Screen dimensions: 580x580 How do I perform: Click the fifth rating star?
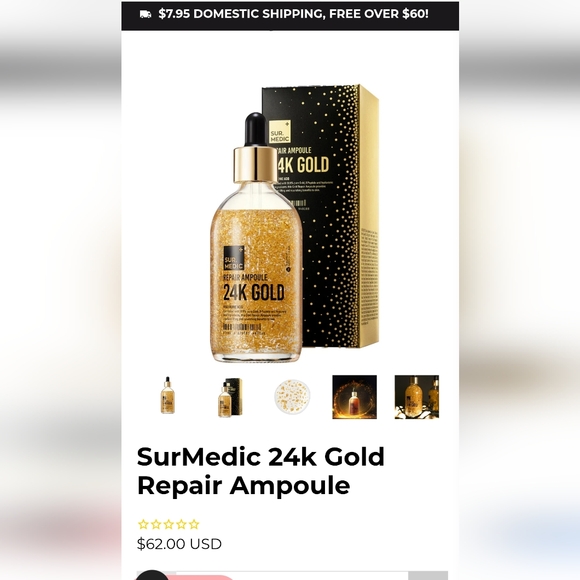tap(194, 524)
